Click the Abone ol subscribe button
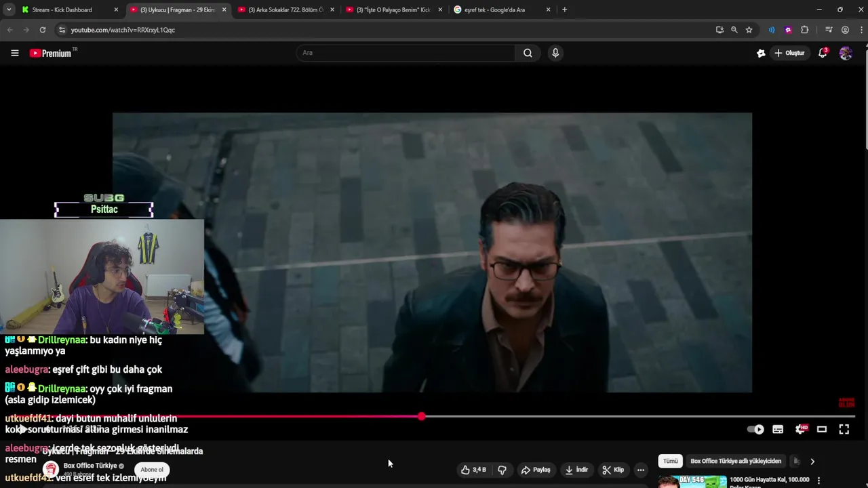 (152, 470)
